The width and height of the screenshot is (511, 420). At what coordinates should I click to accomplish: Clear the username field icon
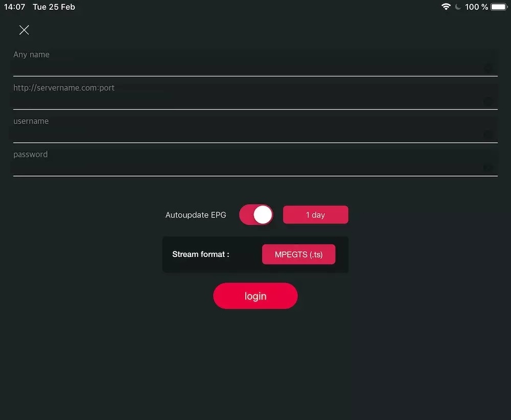(488, 134)
